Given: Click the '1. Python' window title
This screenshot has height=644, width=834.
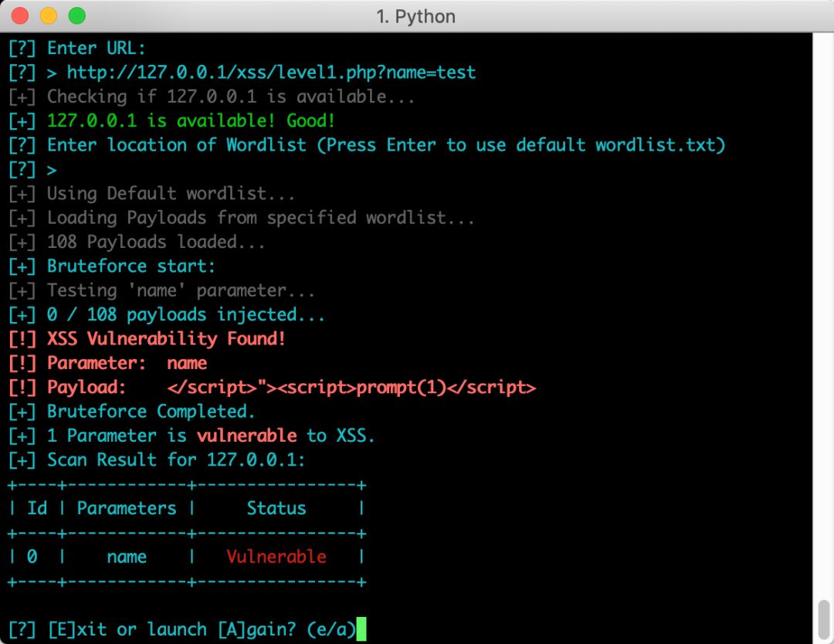Looking at the screenshot, I should pyautogui.click(x=415, y=16).
